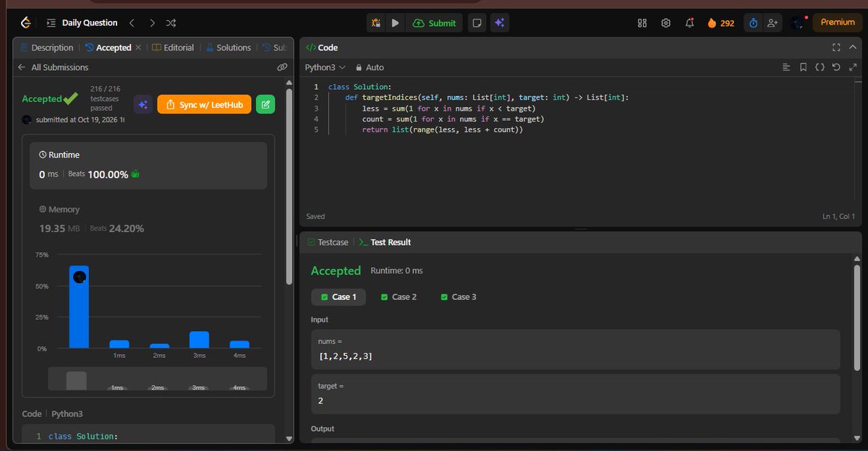
Task: Go to the previous question arrow
Action: pos(132,23)
